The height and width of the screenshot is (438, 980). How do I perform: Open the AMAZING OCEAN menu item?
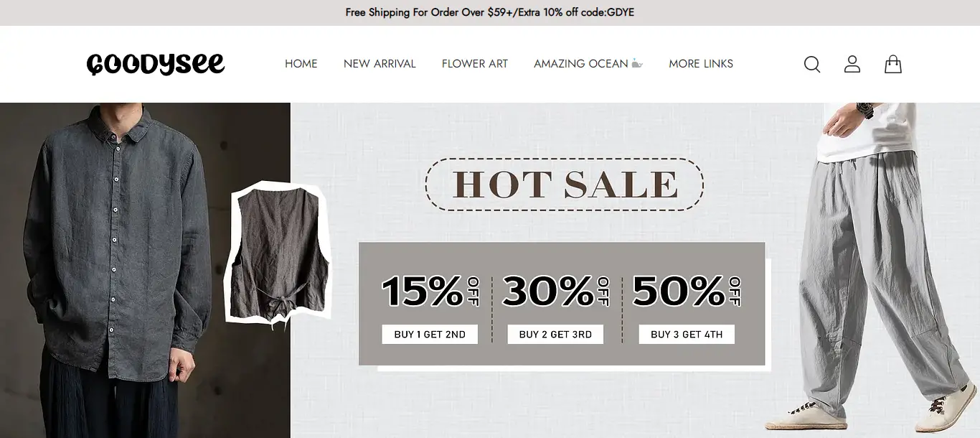pyautogui.click(x=581, y=64)
